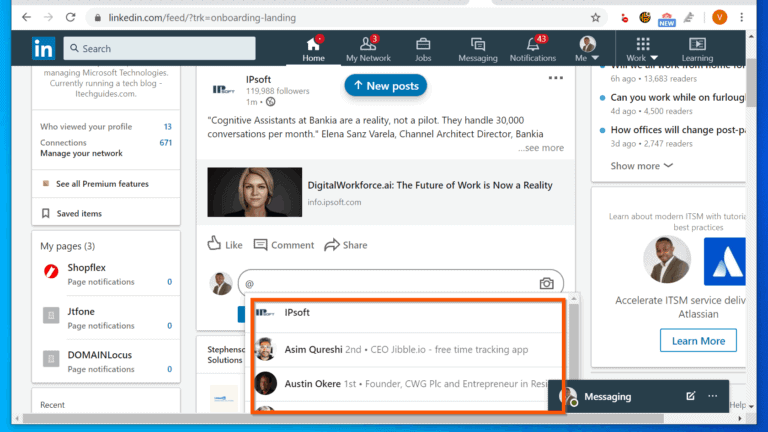This screenshot has height=432, width=768.
Task: Share the IPsoft post
Action: (346, 244)
